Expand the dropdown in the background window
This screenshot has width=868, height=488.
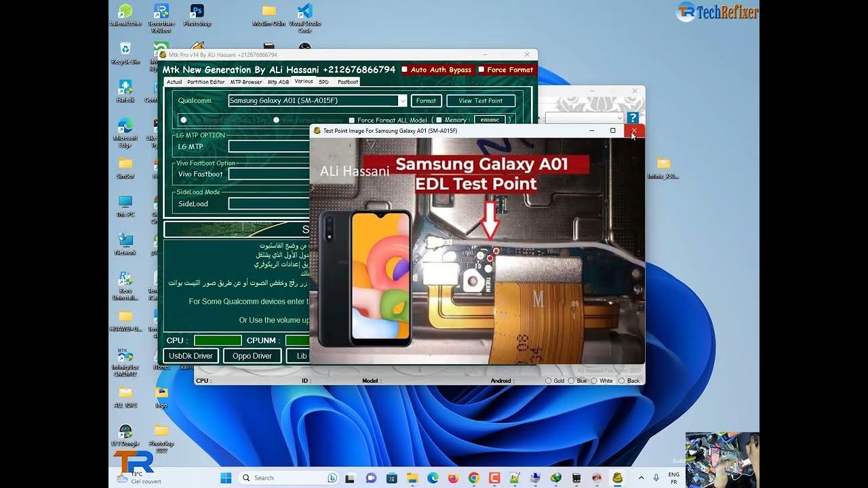(x=619, y=118)
